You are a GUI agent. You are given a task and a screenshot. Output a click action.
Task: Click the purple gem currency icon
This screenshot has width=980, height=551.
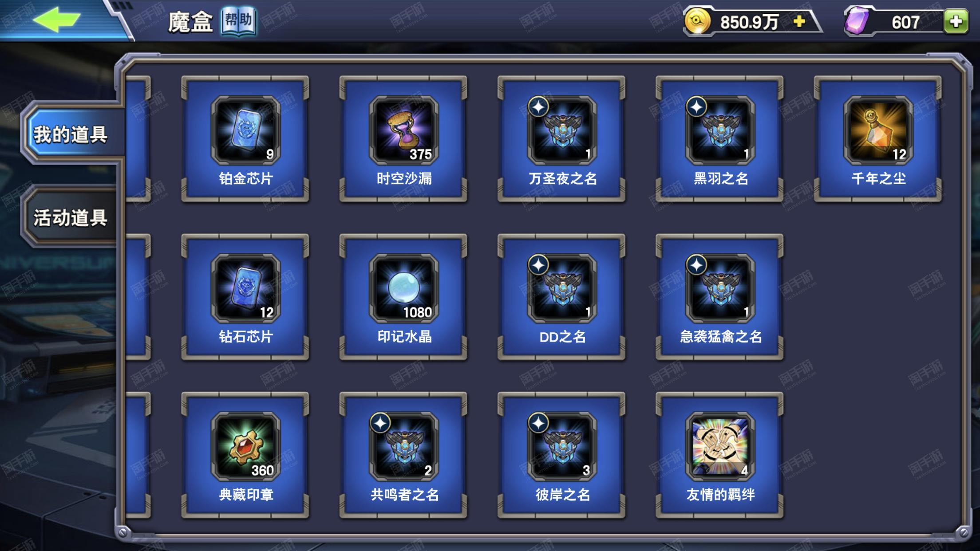pyautogui.click(x=858, y=21)
